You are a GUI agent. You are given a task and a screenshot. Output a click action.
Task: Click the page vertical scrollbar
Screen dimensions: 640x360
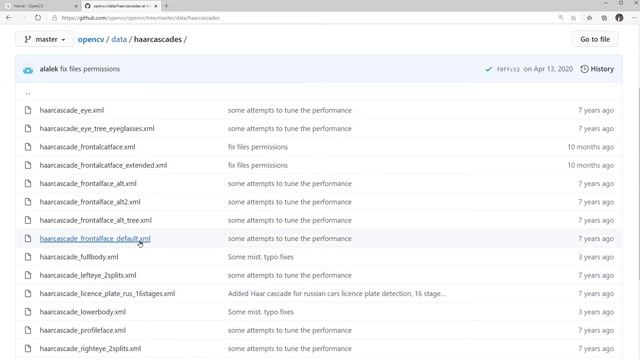[x=638, y=184]
